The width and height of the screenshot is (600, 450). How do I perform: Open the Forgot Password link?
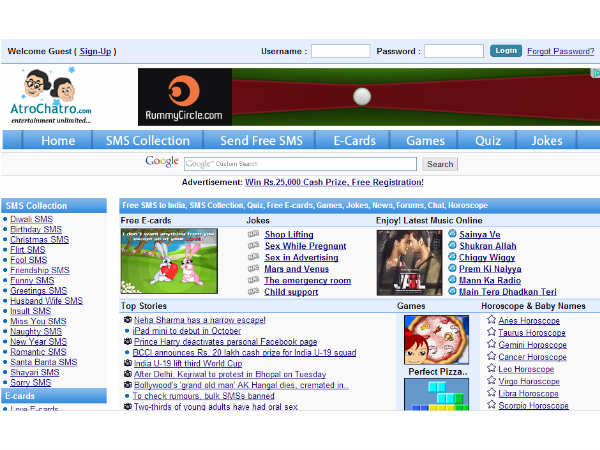coord(561,51)
